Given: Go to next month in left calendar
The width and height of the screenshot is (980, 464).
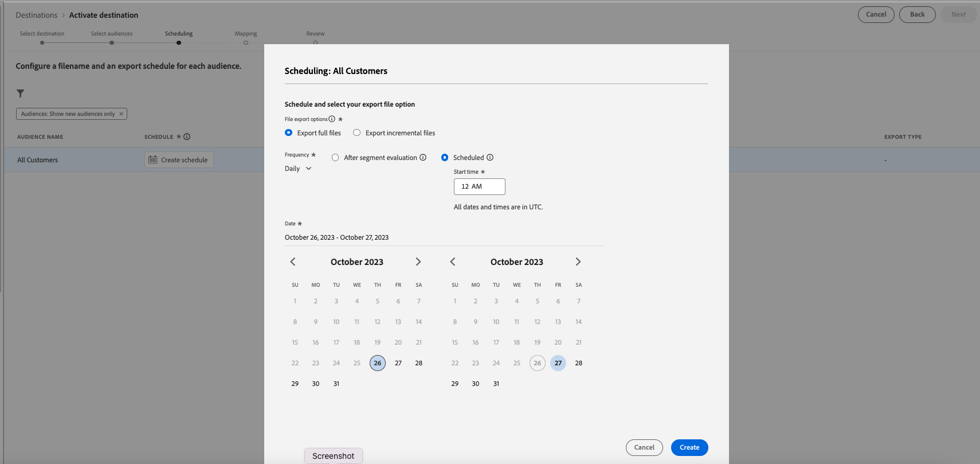Looking at the screenshot, I should click(418, 262).
